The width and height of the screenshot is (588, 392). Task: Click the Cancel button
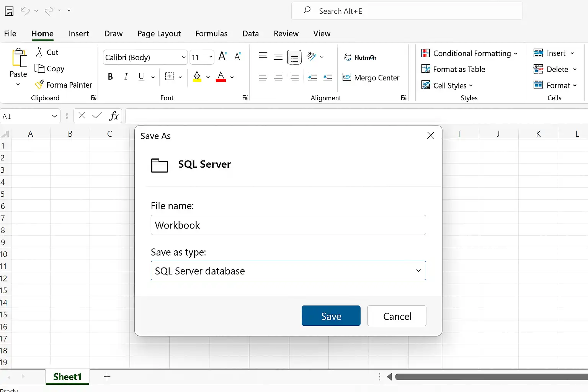tap(397, 316)
